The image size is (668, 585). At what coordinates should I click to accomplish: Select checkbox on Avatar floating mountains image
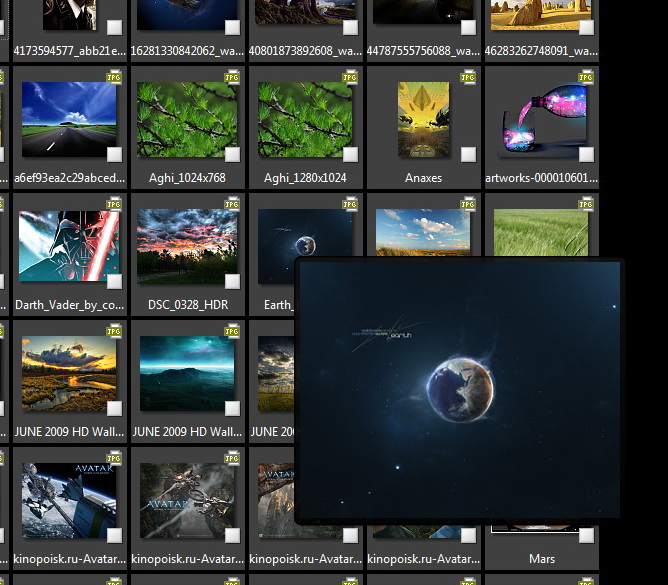click(350, 535)
